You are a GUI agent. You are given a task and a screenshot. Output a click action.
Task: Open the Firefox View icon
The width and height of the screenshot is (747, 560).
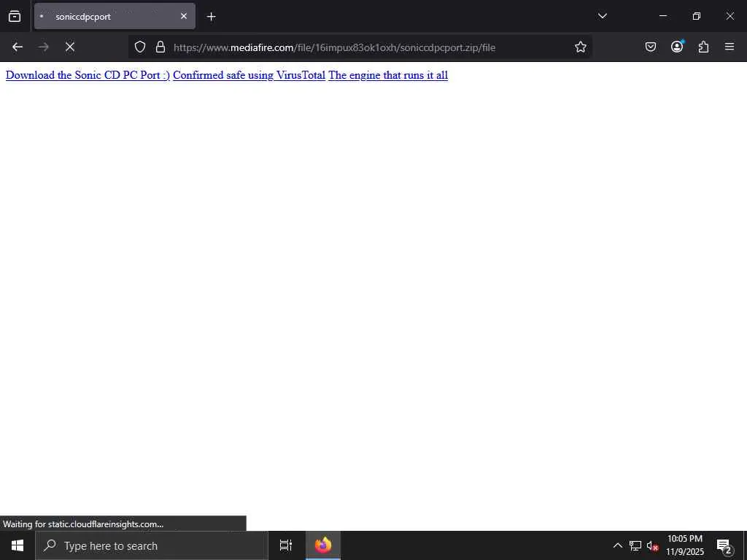[x=15, y=16]
